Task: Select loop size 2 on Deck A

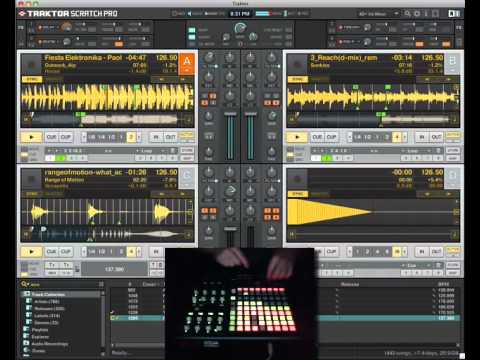Action: pos(131,137)
